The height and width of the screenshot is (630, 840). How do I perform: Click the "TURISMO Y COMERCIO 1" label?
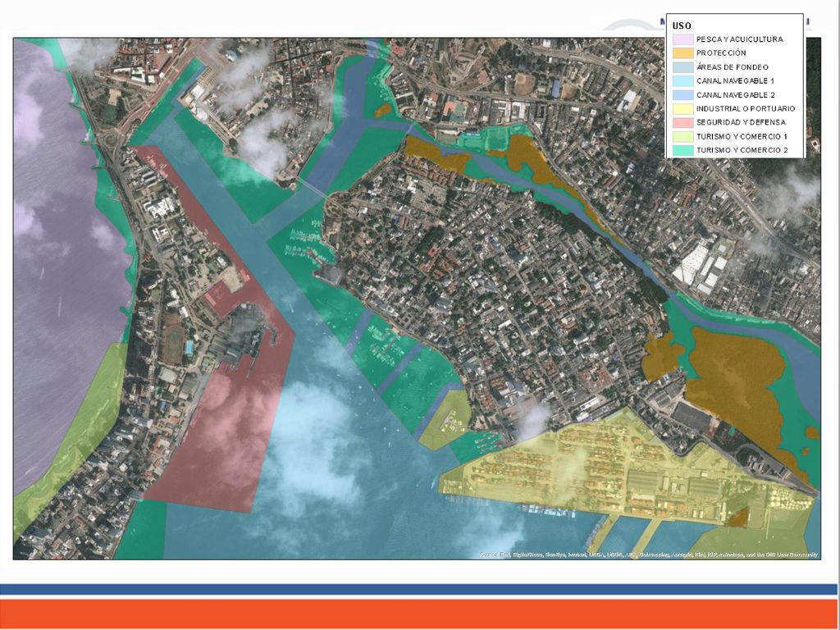[742, 137]
